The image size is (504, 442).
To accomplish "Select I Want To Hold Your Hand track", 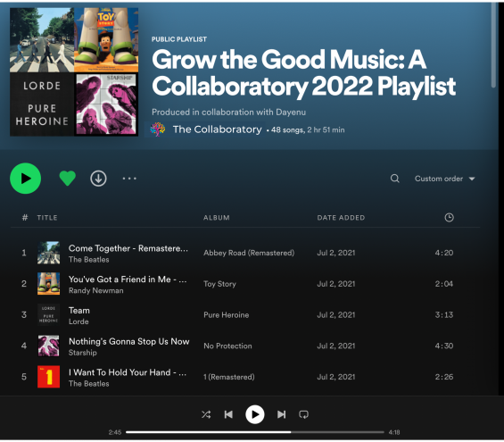I will 128,372.
